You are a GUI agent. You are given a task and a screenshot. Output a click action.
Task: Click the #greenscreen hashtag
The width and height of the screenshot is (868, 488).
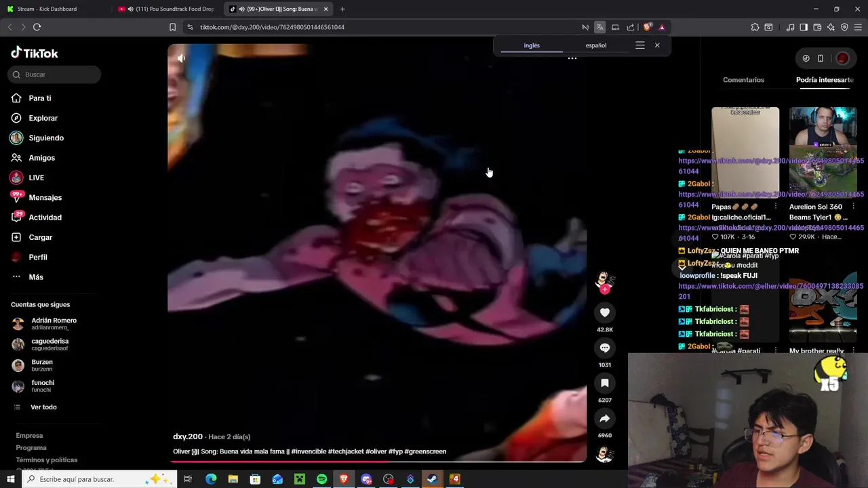click(425, 451)
